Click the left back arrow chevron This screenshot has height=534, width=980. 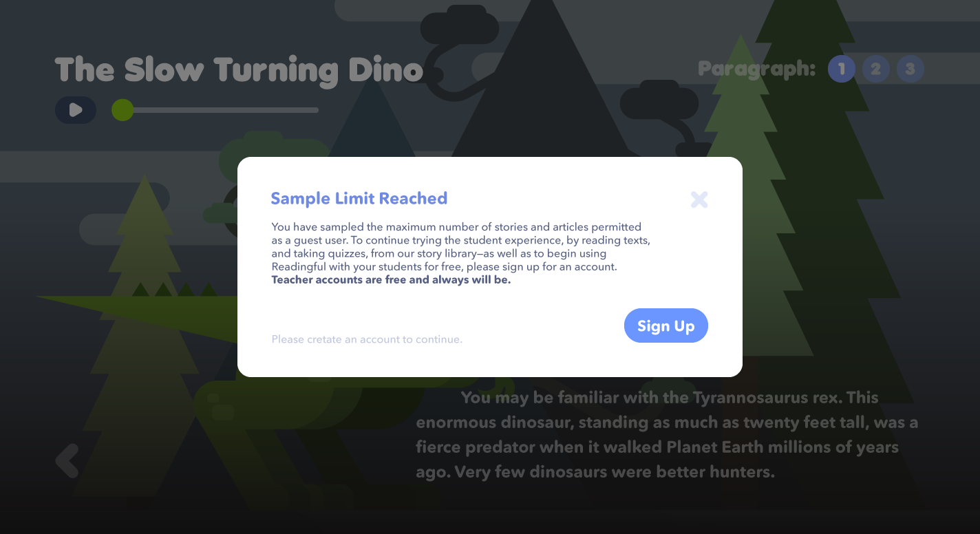[x=67, y=460]
